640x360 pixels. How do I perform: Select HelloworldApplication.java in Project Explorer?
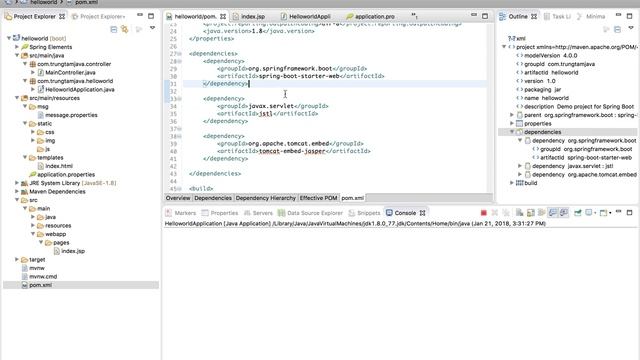tap(80, 89)
